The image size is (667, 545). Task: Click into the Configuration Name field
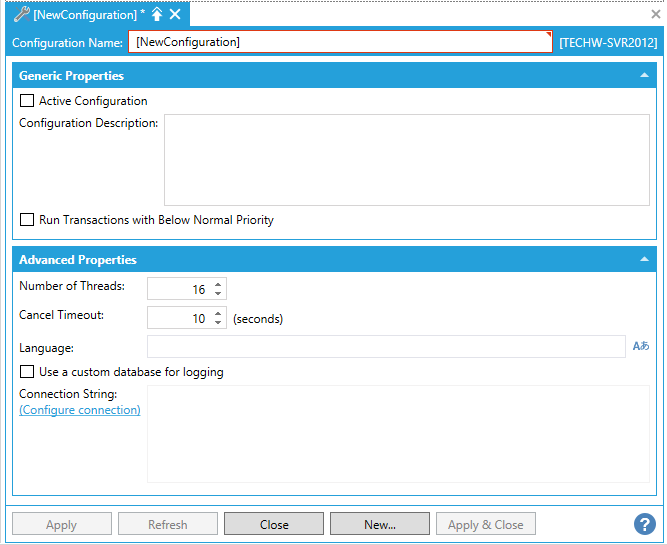point(340,42)
